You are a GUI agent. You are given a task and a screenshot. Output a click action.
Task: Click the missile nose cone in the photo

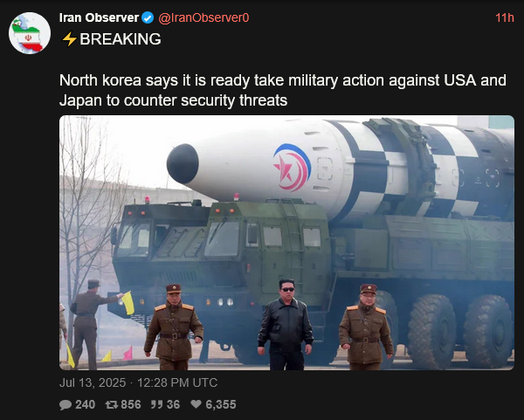183,164
